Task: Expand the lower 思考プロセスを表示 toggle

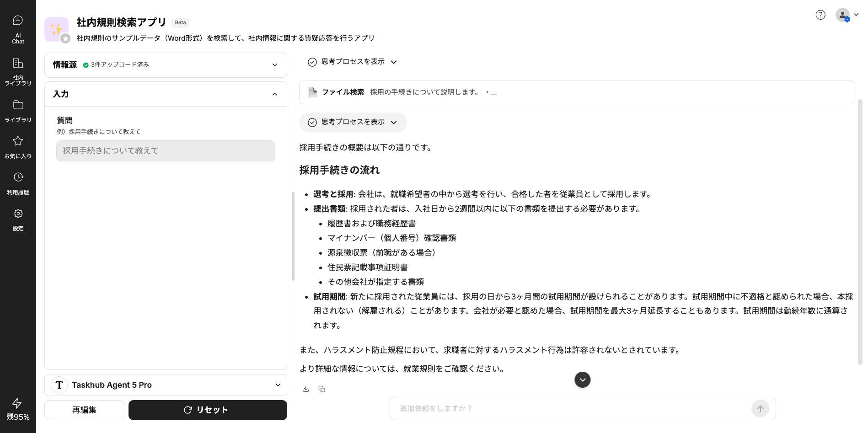Action: pyautogui.click(x=353, y=122)
